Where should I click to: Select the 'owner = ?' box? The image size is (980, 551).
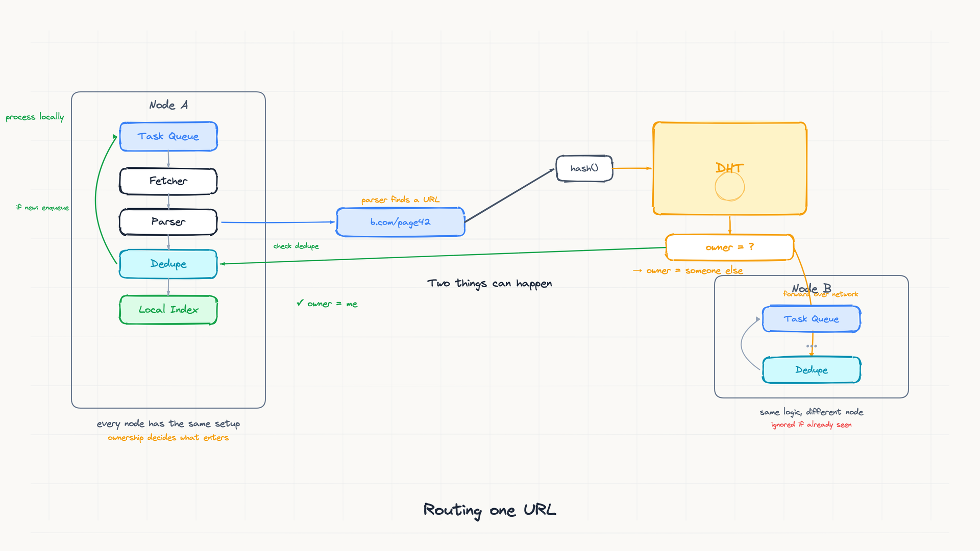pyautogui.click(x=730, y=247)
